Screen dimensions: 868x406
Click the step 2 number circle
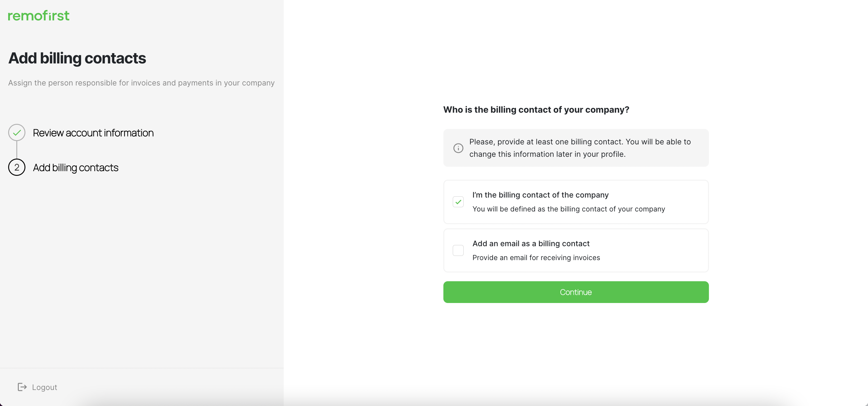pos(17,167)
